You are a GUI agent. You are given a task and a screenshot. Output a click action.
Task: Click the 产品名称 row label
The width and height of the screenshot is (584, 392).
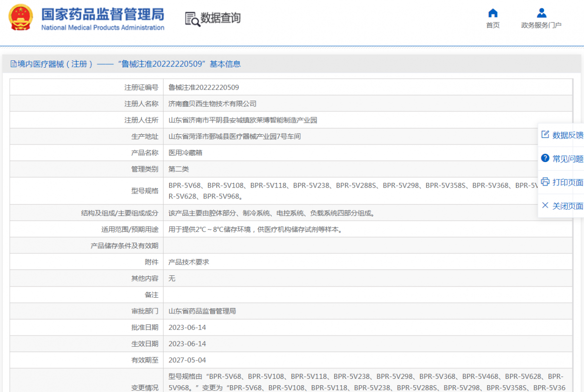[x=145, y=153]
